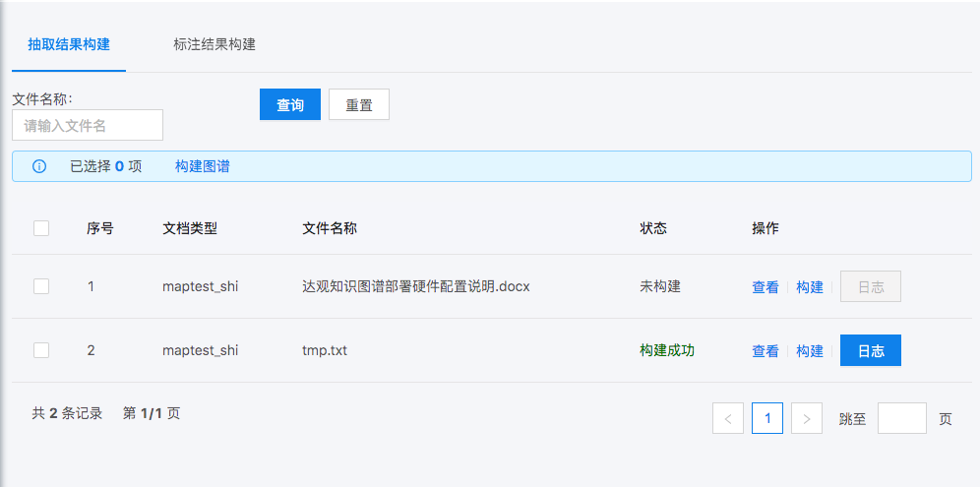
Task: Click 构建 for tmp.txt row
Action: coord(810,351)
